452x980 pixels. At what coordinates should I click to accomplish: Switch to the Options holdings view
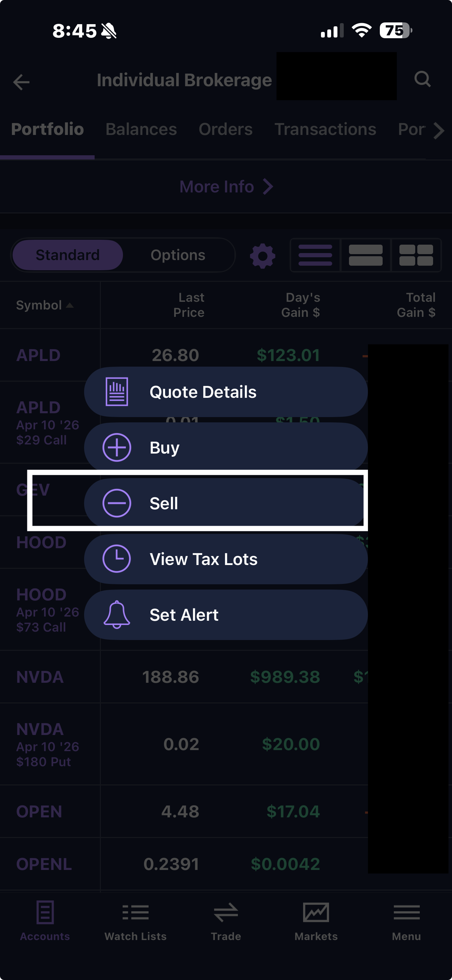(x=177, y=255)
